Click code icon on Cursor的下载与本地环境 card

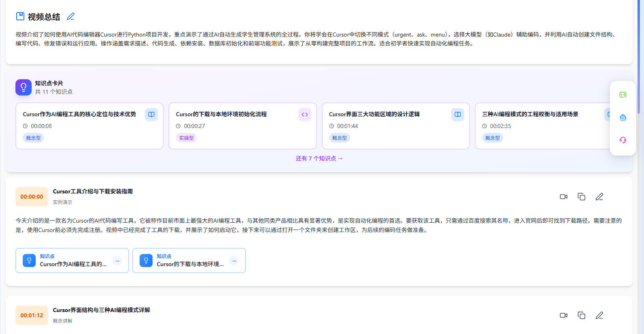point(305,115)
